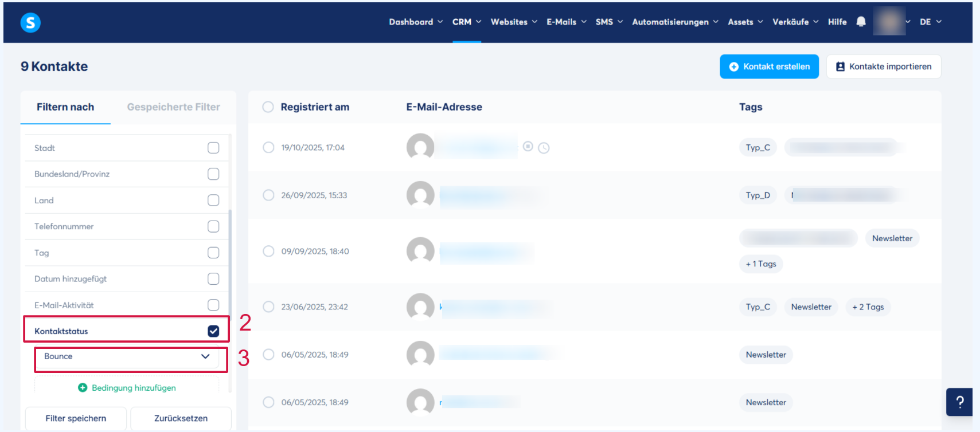The height and width of the screenshot is (432, 980).
Task: Switch to the Gespeicherte Filter tab
Action: 173,107
